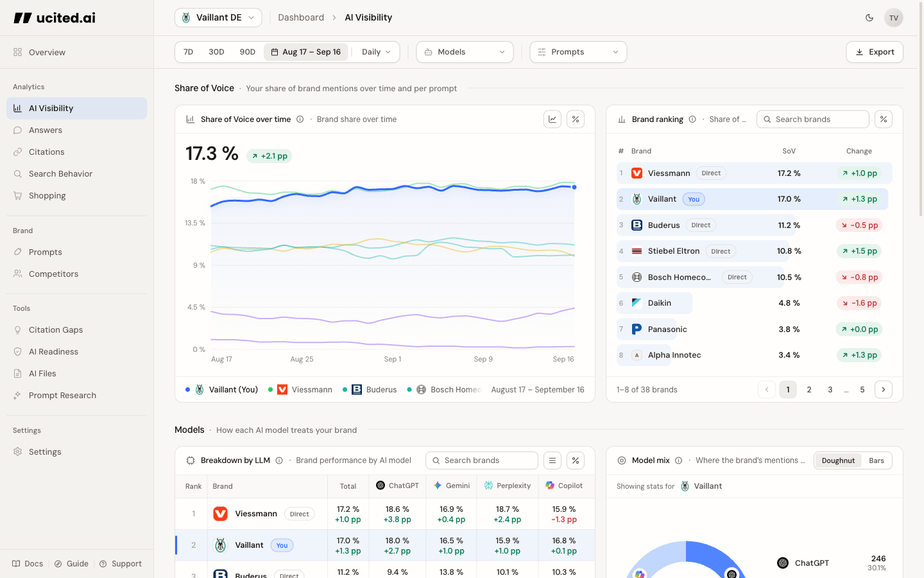
Task: Click the Daikin logo in Brand ranking
Action: 637,303
